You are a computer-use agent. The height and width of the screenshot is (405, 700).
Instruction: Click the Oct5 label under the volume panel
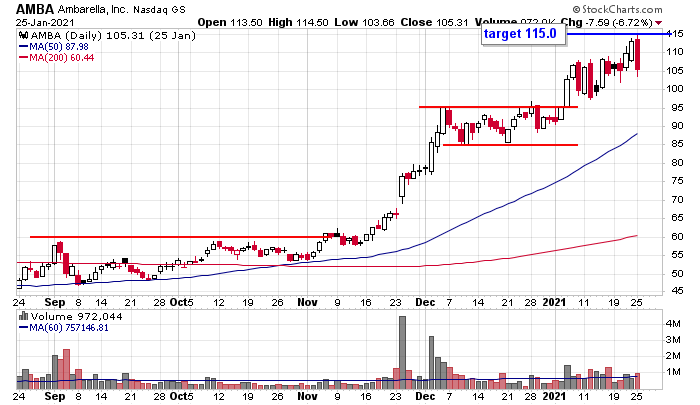click(182, 397)
